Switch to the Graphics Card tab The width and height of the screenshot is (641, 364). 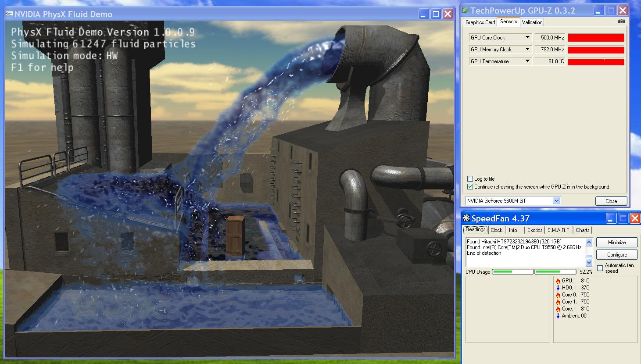pyautogui.click(x=480, y=22)
